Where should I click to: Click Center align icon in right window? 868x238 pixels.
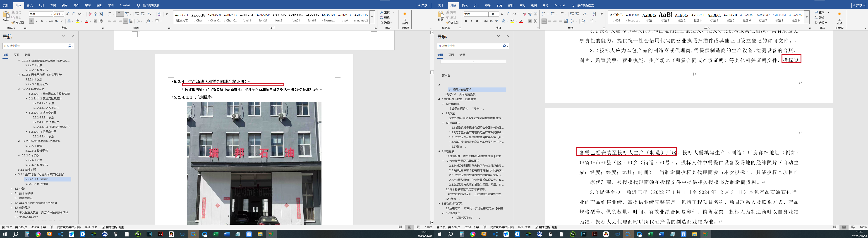click(x=549, y=21)
